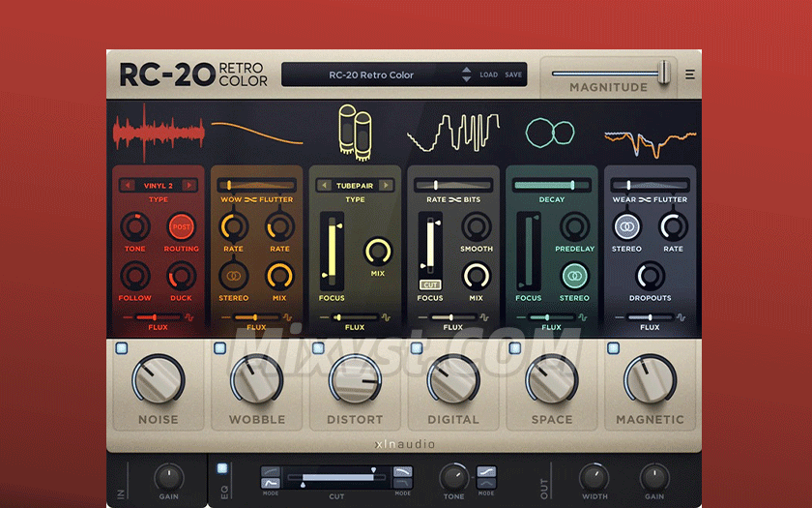Toggle the Distort module power LED
Image resolution: width=812 pixels, height=508 pixels.
click(x=318, y=347)
